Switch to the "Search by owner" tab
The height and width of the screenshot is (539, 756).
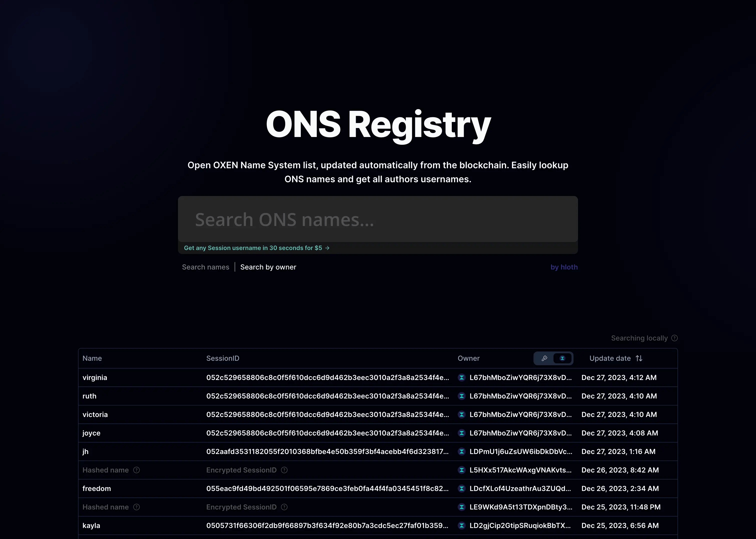268,267
